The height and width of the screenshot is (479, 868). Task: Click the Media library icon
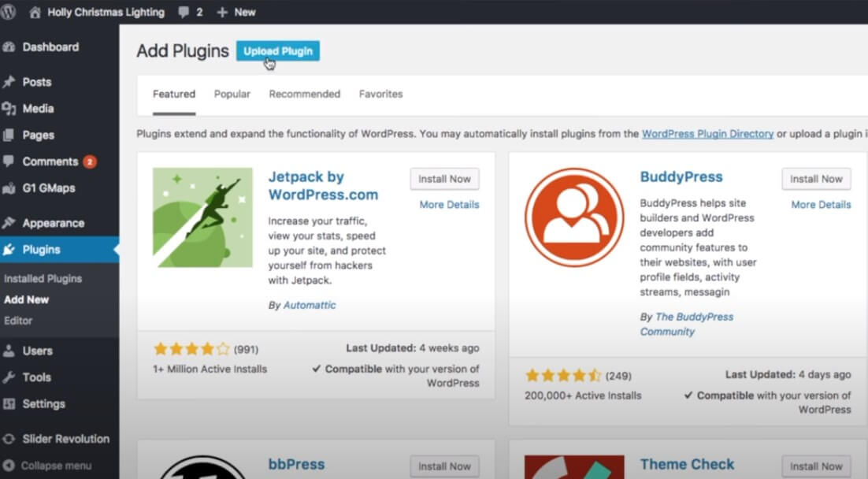click(x=9, y=109)
